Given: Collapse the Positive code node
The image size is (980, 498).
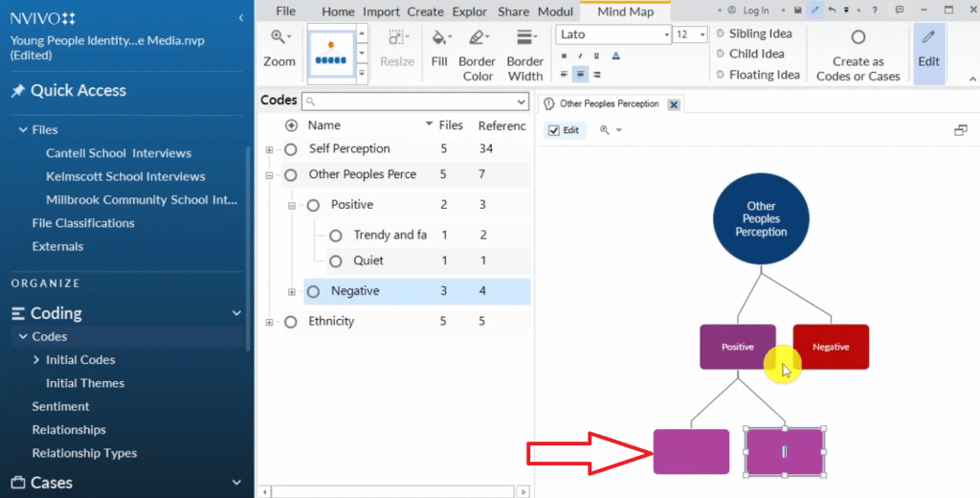Looking at the screenshot, I should (x=291, y=205).
